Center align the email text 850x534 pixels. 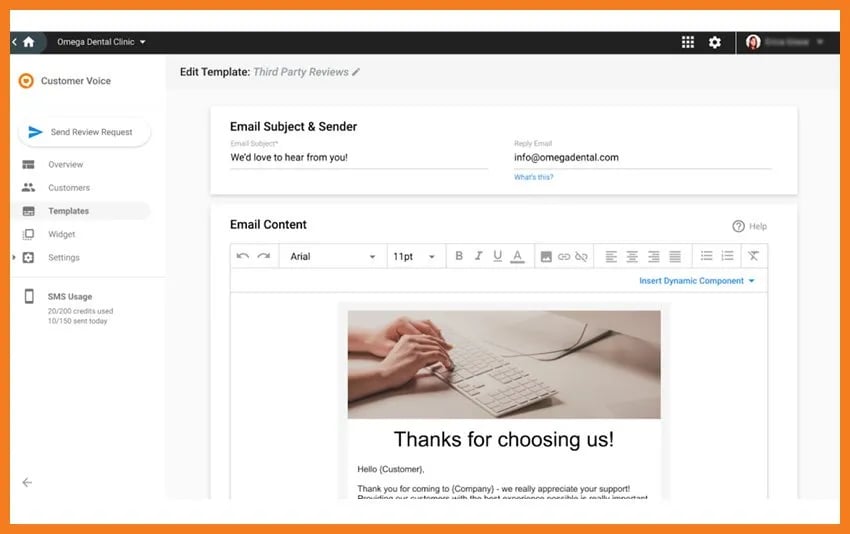[632, 257]
